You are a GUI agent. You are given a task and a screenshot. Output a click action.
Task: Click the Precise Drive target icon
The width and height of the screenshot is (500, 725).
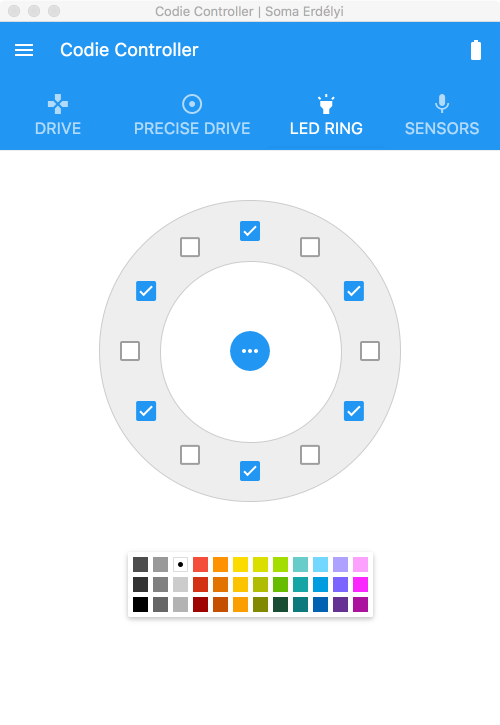(192, 104)
